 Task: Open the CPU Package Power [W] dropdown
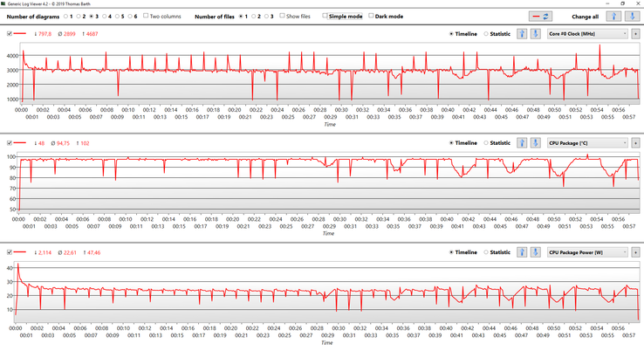(x=587, y=251)
